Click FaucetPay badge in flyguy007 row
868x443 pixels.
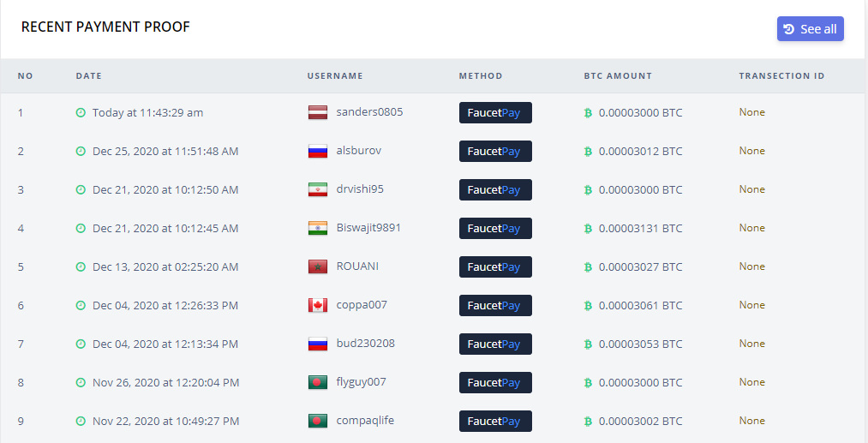pos(495,382)
